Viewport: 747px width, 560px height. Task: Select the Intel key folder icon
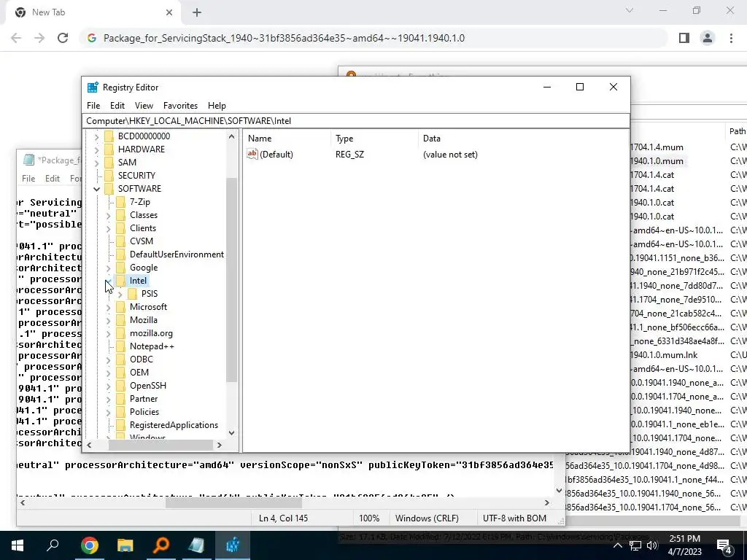pos(120,281)
